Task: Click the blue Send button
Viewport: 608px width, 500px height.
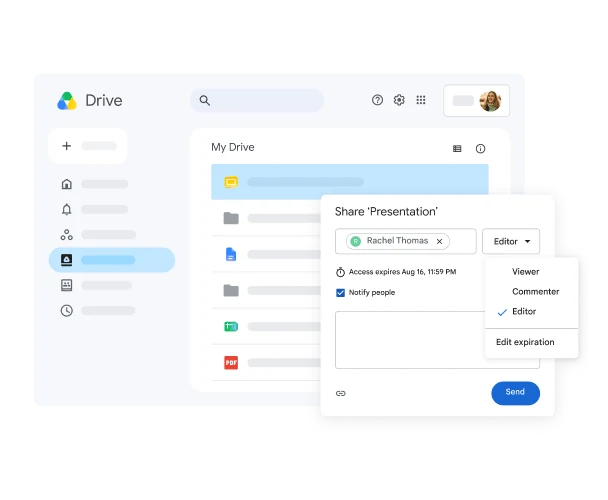Action: click(x=515, y=393)
